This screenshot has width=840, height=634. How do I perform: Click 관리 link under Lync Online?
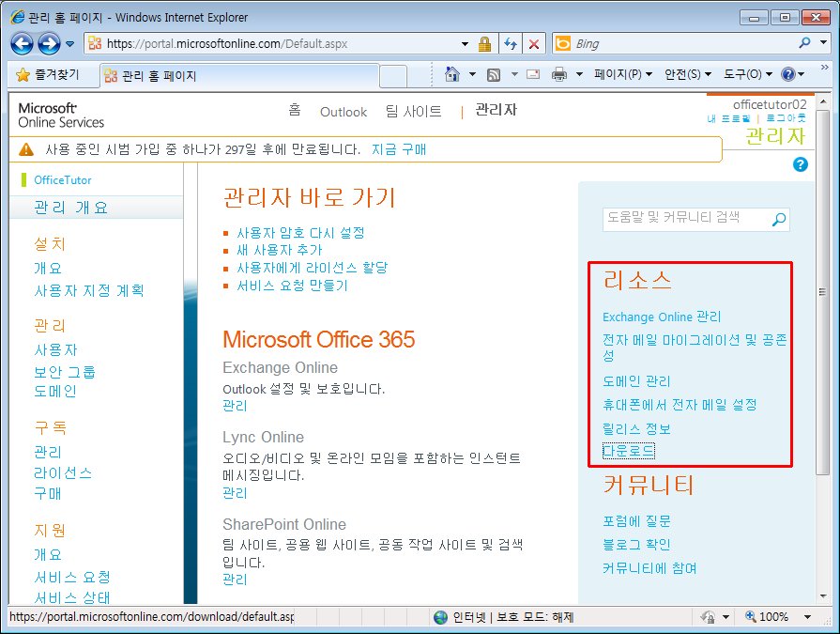(x=235, y=492)
